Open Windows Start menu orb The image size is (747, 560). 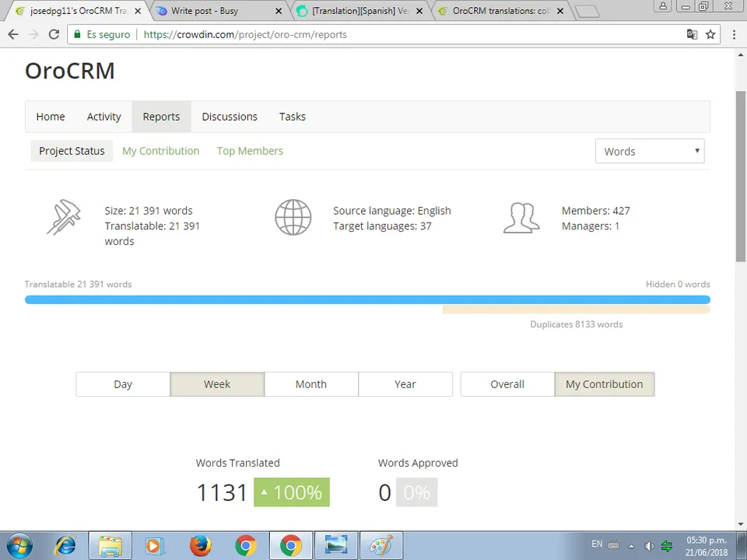pos(19,545)
